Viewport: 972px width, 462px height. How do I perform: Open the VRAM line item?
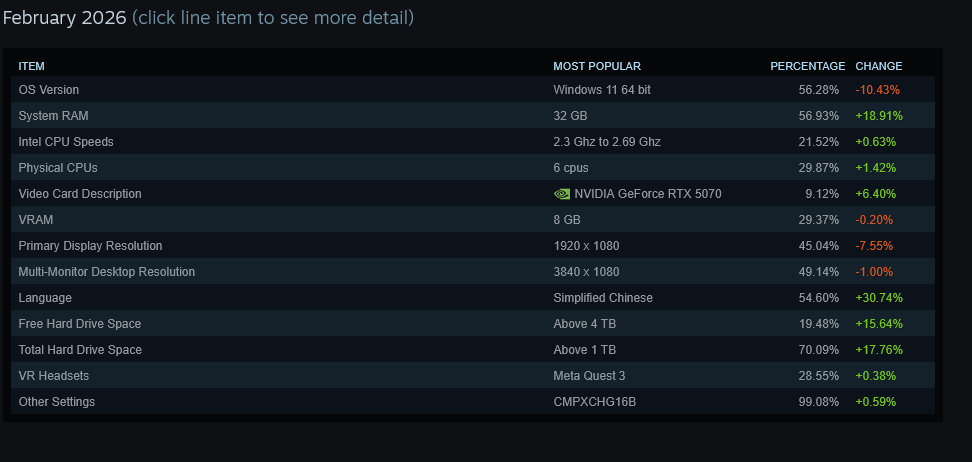coord(36,220)
